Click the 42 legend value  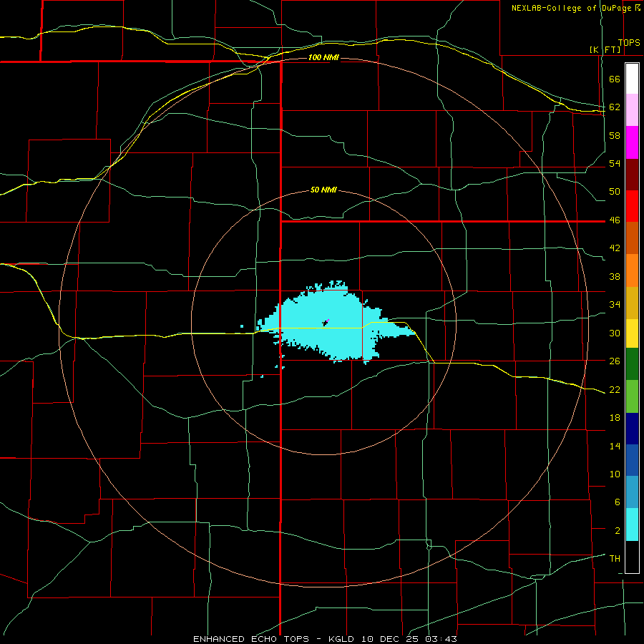pos(615,248)
